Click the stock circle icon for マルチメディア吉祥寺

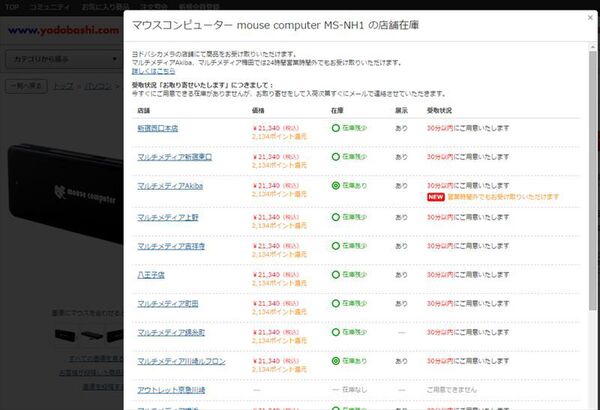point(336,246)
